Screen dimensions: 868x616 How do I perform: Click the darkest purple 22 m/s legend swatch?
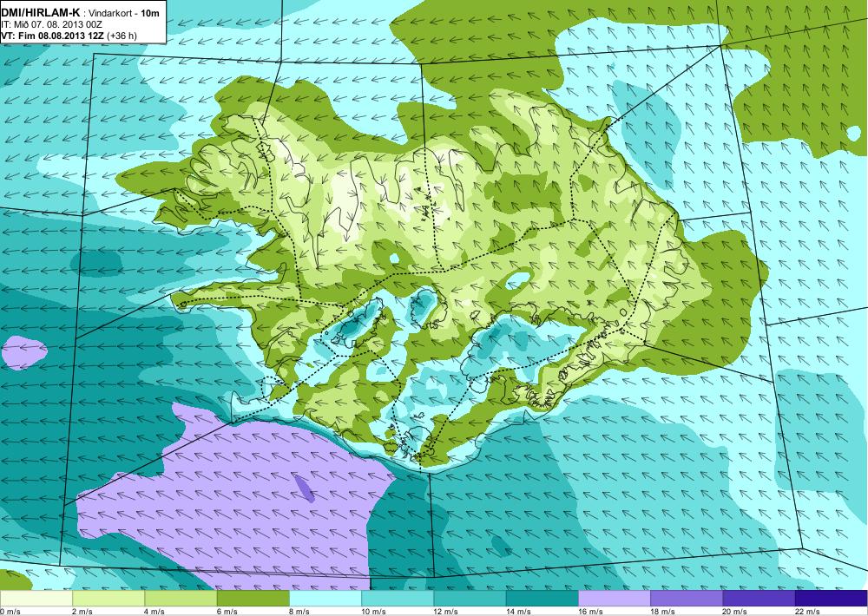pos(832,599)
